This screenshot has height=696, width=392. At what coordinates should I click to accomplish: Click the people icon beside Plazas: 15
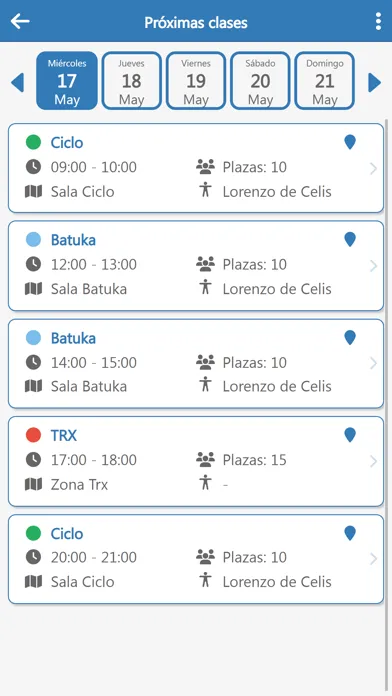[205, 460]
